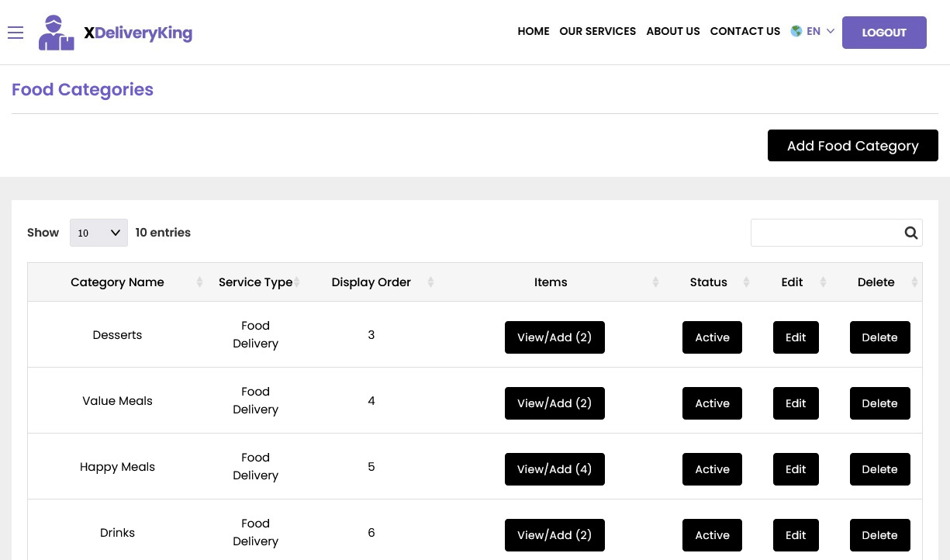This screenshot has width=950, height=560.
Task: Open the Show entries dropdown
Action: [x=98, y=232]
